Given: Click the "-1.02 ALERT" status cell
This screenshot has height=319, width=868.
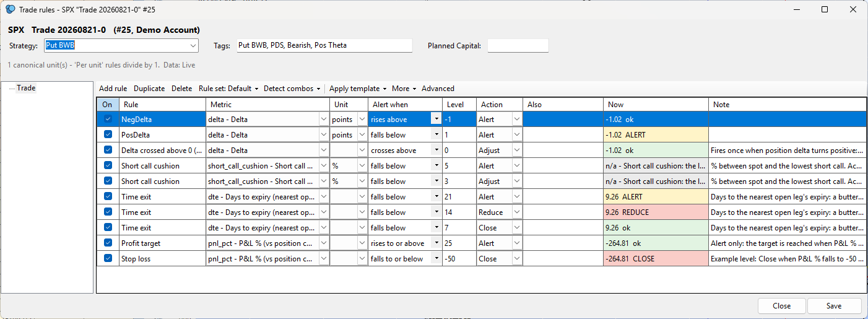Looking at the screenshot, I should [656, 134].
